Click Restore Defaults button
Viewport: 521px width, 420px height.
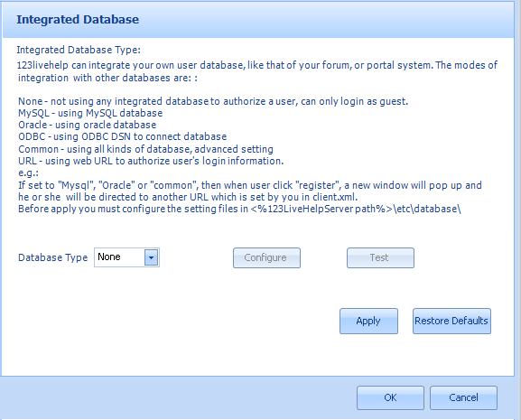451,321
